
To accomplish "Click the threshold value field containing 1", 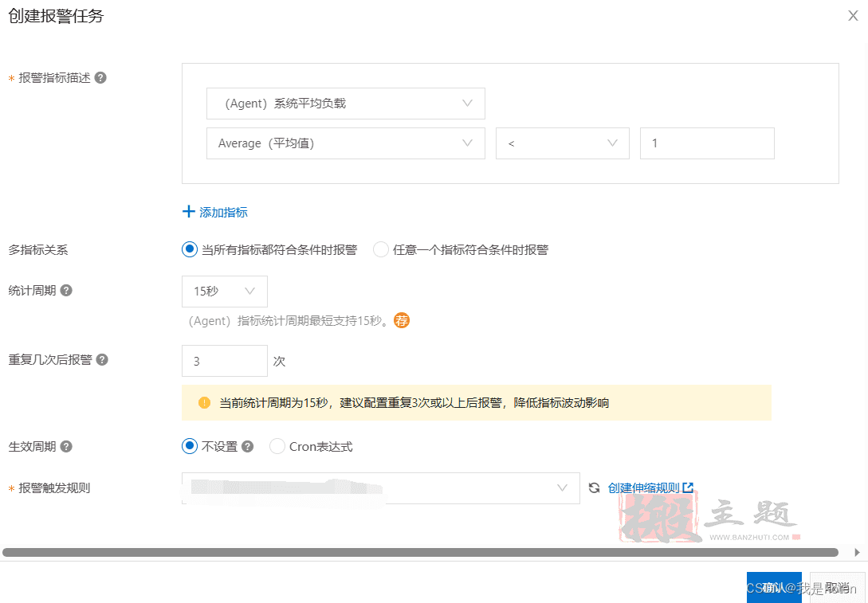I will (707, 143).
